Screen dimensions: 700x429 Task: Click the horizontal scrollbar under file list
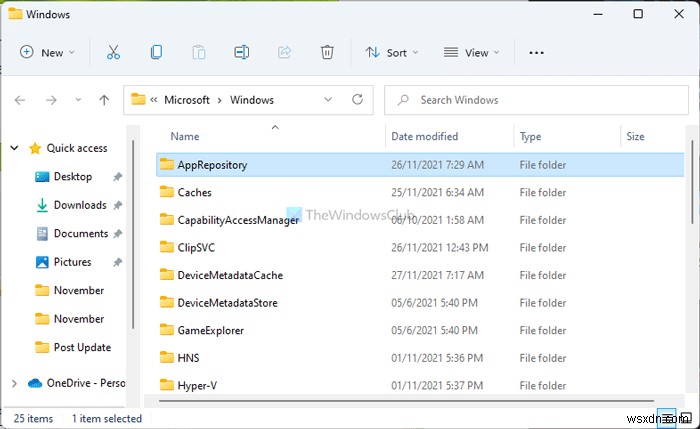[406, 401]
